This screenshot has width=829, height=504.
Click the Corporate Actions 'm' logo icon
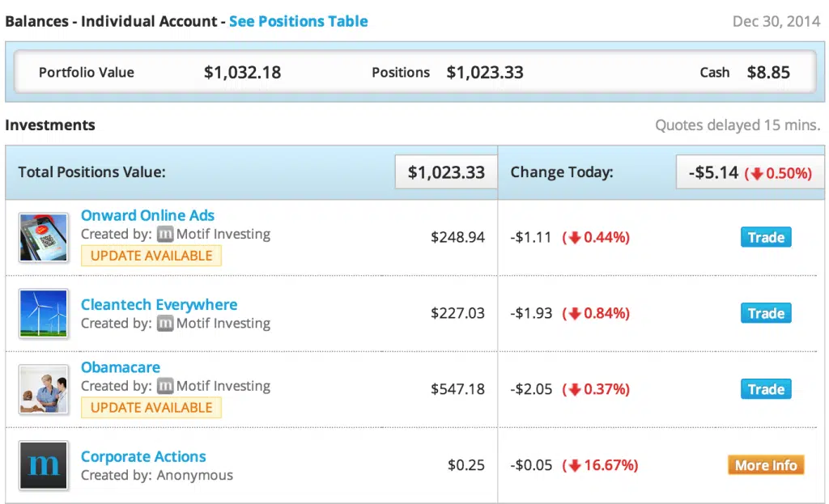pos(44,465)
